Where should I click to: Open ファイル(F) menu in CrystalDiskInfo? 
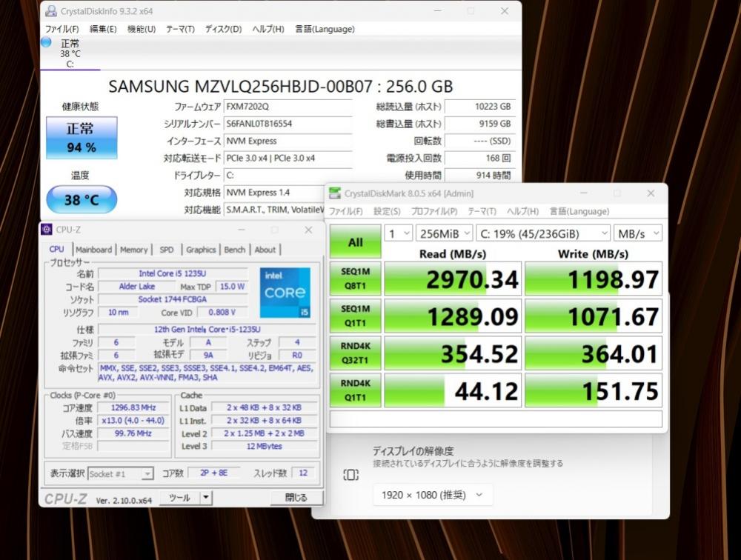(x=62, y=29)
